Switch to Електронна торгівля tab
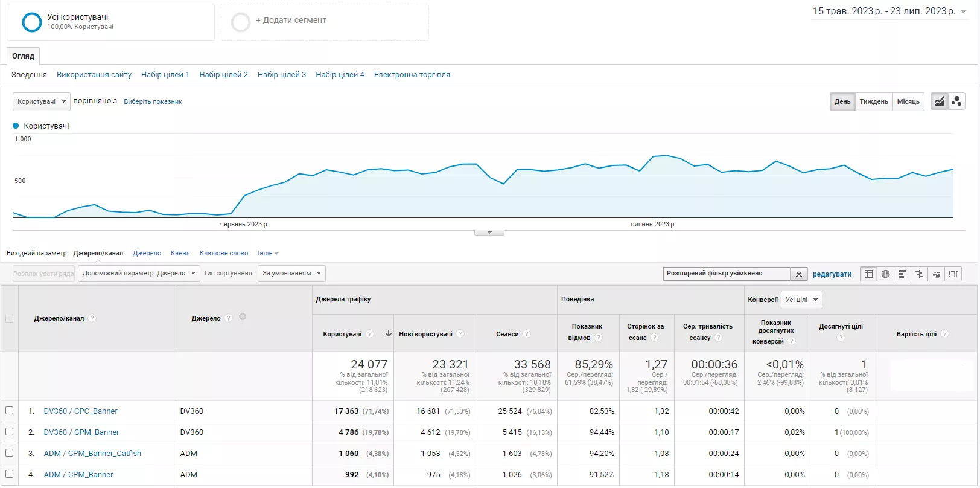Image resolution: width=980 pixels, height=488 pixels. [x=412, y=75]
